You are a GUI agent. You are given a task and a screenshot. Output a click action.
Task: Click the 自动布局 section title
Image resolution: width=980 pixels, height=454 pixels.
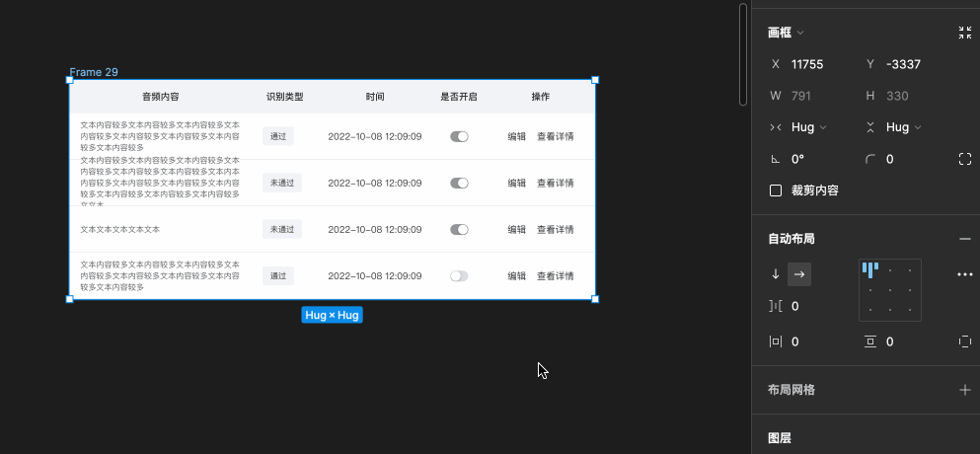[792, 239]
